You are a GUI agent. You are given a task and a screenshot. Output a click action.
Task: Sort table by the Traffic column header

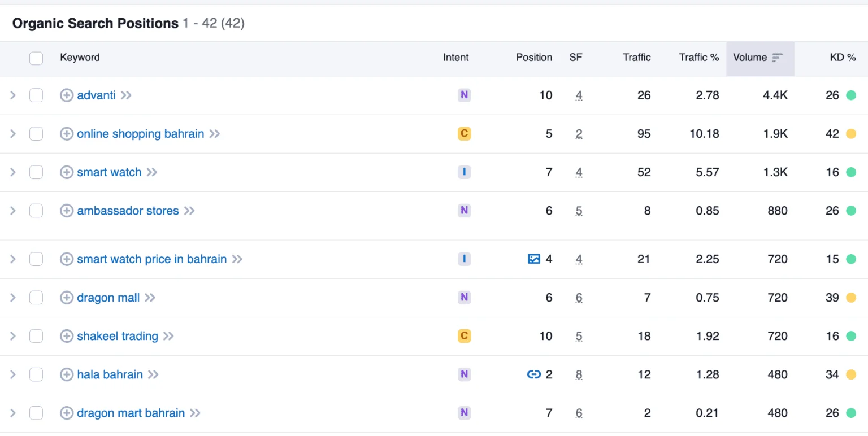click(636, 58)
